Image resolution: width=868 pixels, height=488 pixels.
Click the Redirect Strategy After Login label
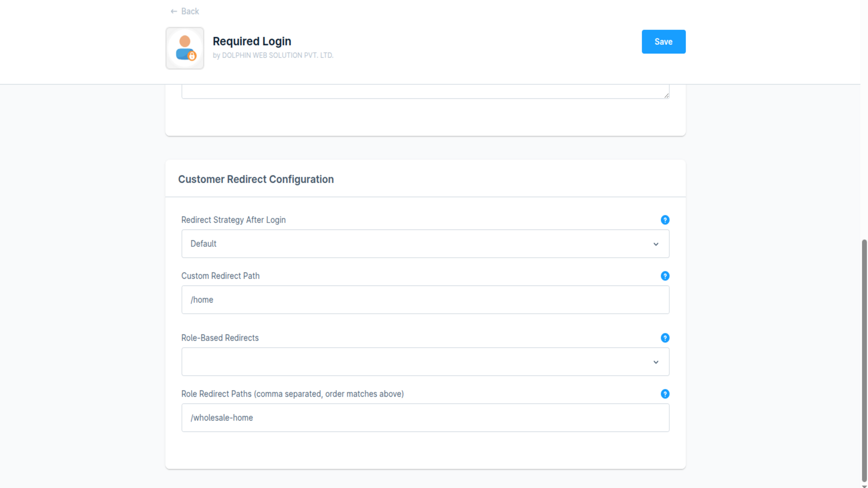[x=233, y=220]
